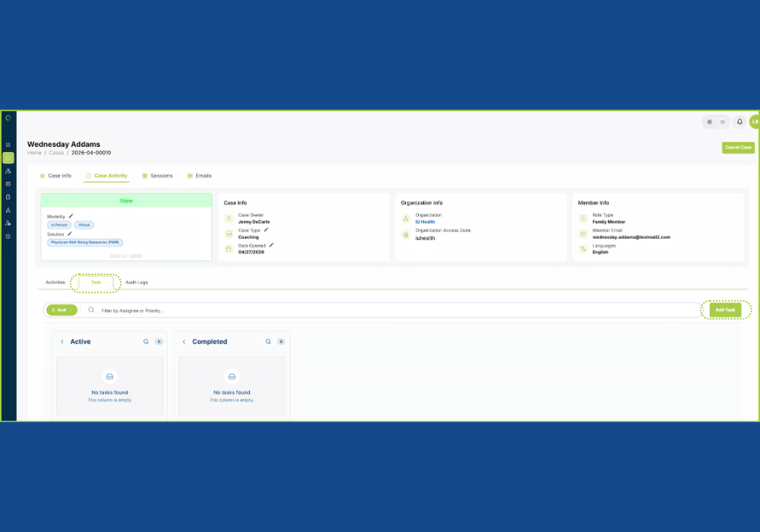Click the Organization hierarchy icon
The height and width of the screenshot is (532, 760).
tap(406, 219)
